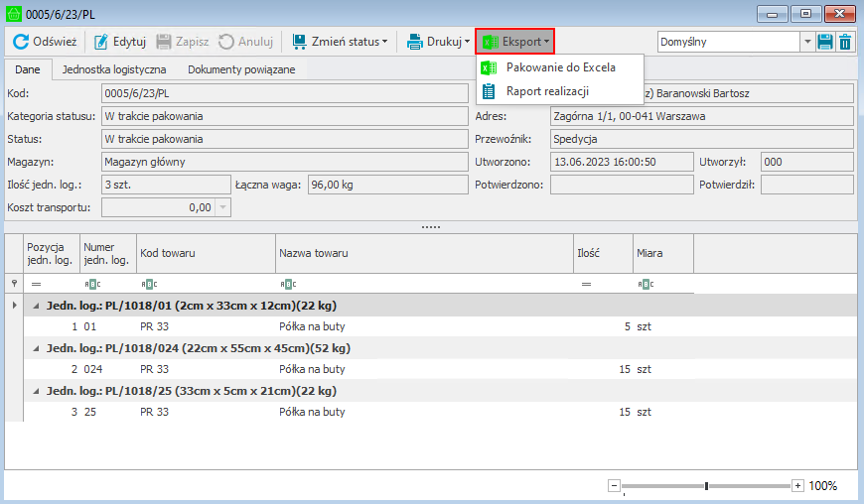Expand the Domyślny layout dropdown
This screenshot has width=864, height=504.
(806, 42)
